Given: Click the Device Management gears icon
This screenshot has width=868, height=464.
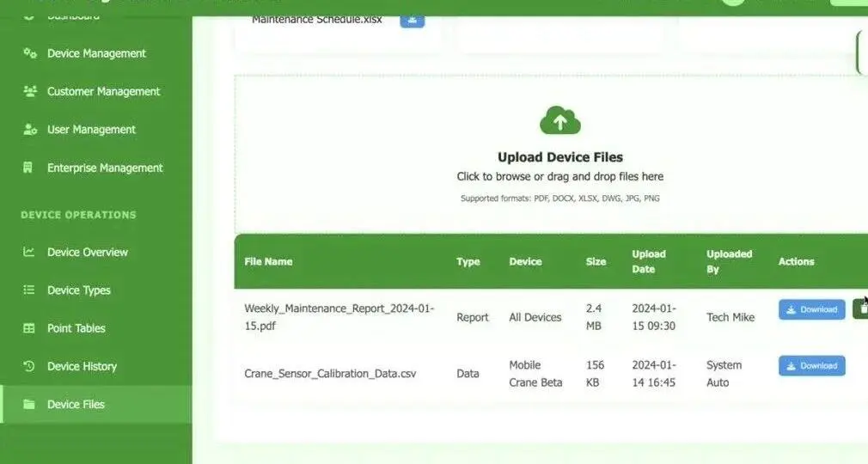Looking at the screenshot, I should [30, 53].
